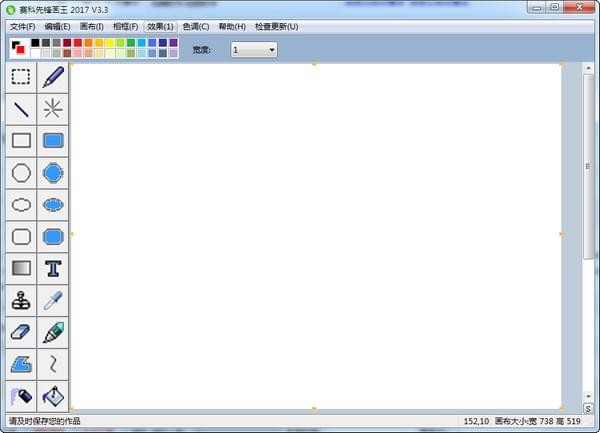600x433 pixels.
Task: Choose the radial burst lines tool
Action: tap(53, 109)
